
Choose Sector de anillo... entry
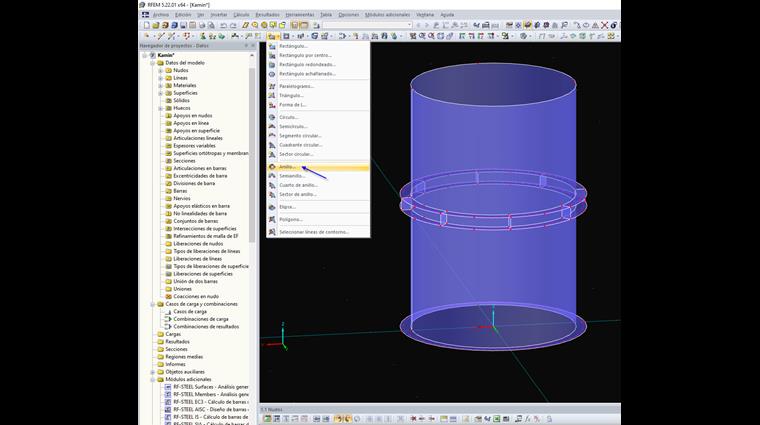318,194
